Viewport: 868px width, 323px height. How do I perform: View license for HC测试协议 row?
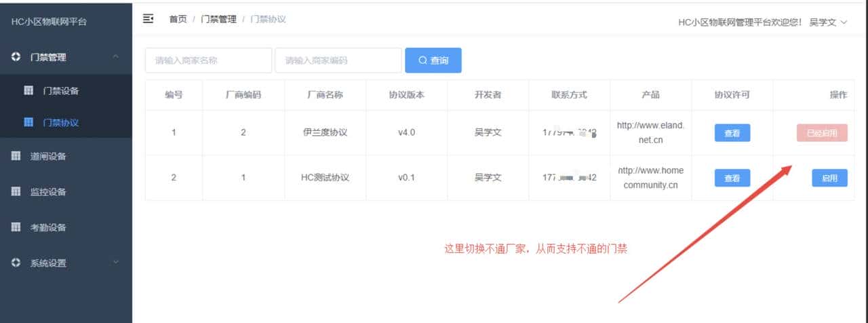732,178
